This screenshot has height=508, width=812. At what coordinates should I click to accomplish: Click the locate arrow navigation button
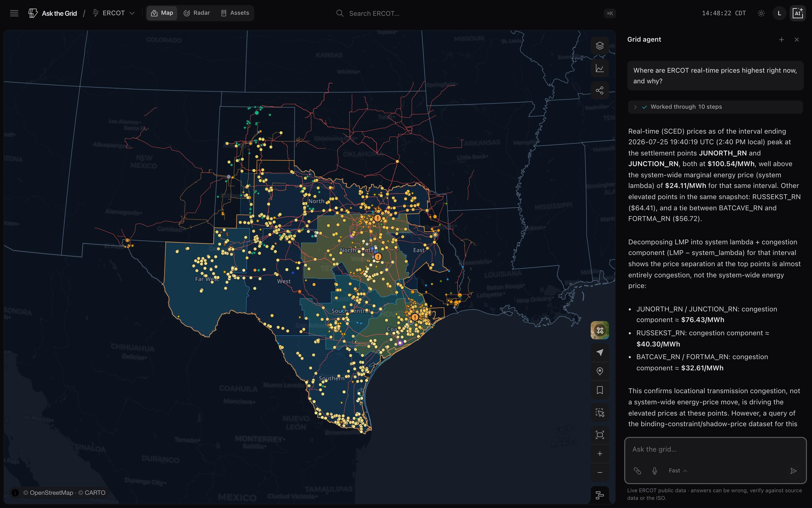tap(600, 352)
